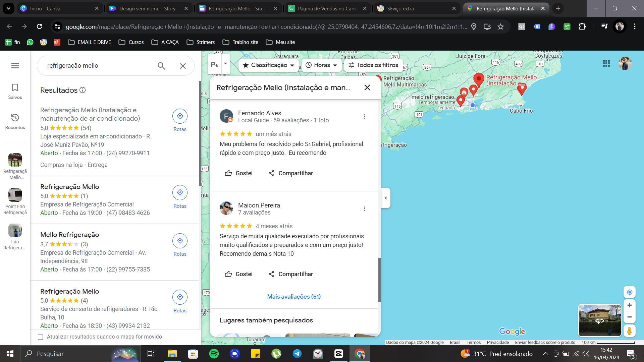Click Fernando Alves reviewer name
The height and width of the screenshot is (362, 644).
tap(260, 113)
